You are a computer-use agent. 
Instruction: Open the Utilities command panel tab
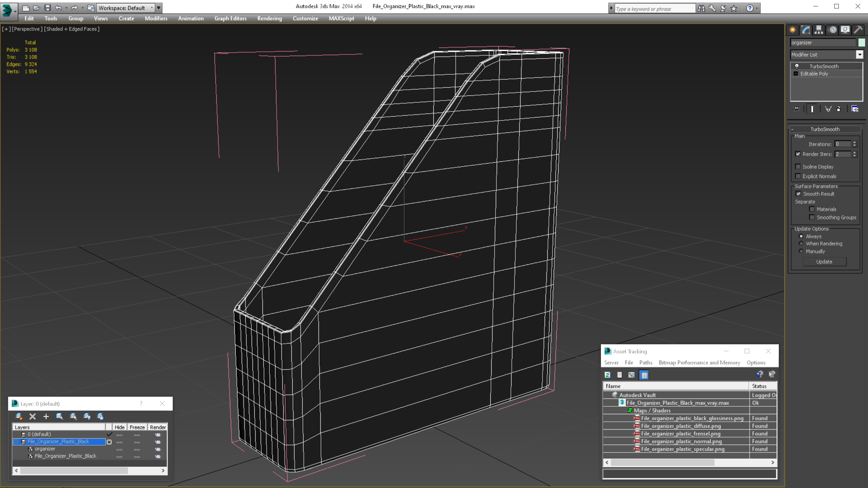coord(858,30)
